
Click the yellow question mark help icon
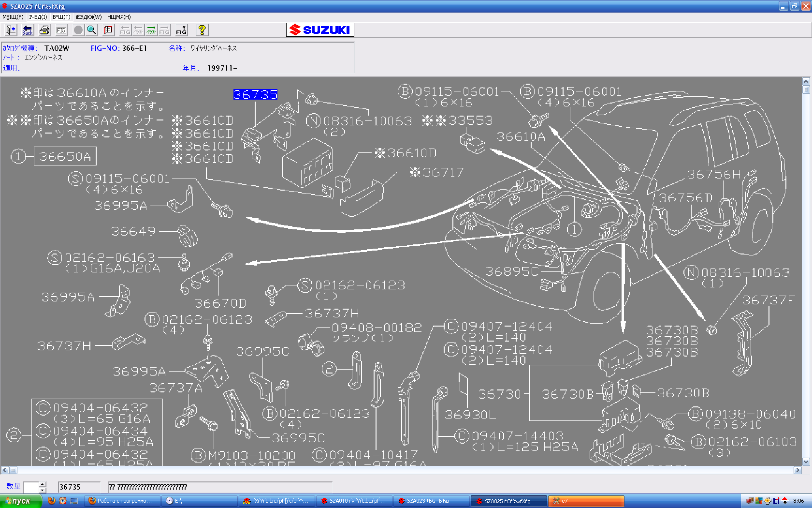pyautogui.click(x=202, y=30)
